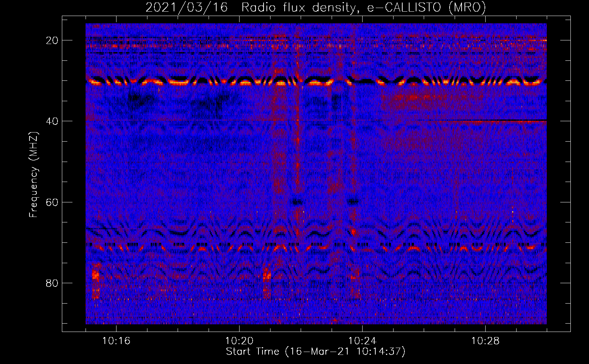Image resolution: width=589 pixels, height=364 pixels.
Task: Click the 10:20 time tick label
Action: [239, 341]
